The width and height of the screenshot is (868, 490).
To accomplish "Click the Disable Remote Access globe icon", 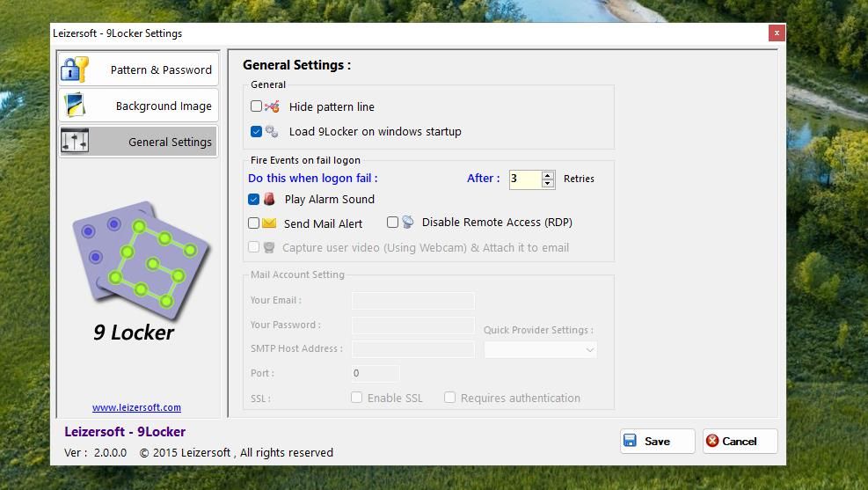I will 408,223.
